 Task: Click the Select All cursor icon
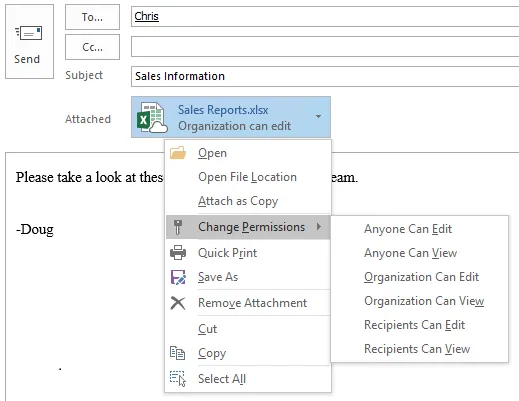coord(178,378)
